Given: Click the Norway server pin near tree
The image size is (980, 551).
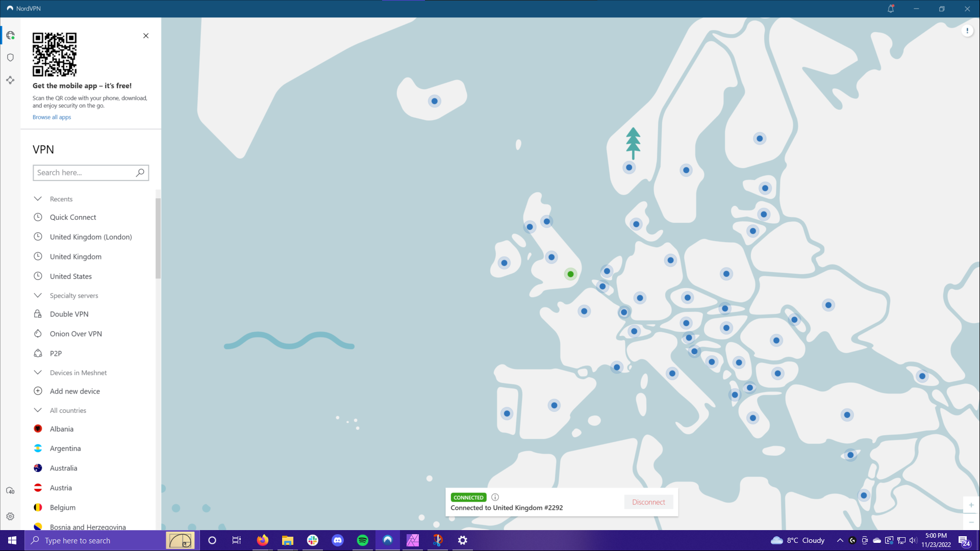Looking at the screenshot, I should click(x=629, y=168).
